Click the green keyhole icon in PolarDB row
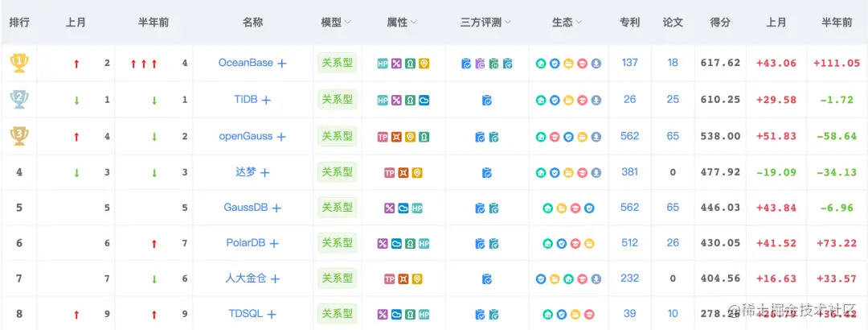868x330 pixels. pyautogui.click(x=410, y=244)
